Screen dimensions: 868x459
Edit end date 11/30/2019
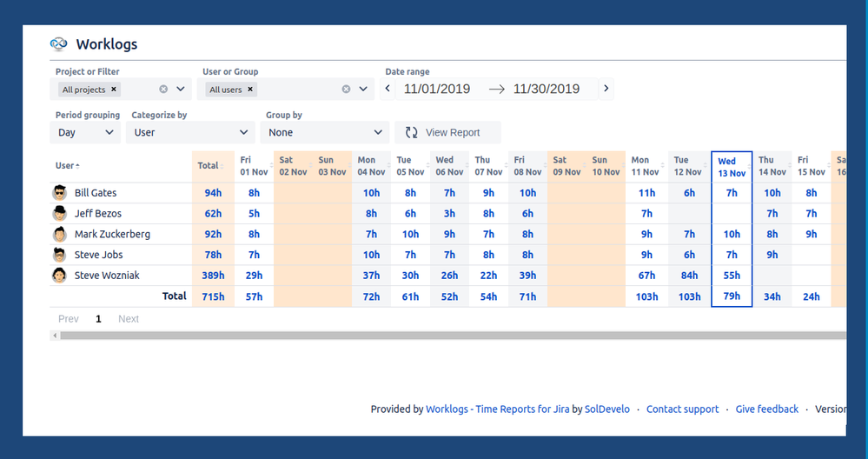[547, 89]
